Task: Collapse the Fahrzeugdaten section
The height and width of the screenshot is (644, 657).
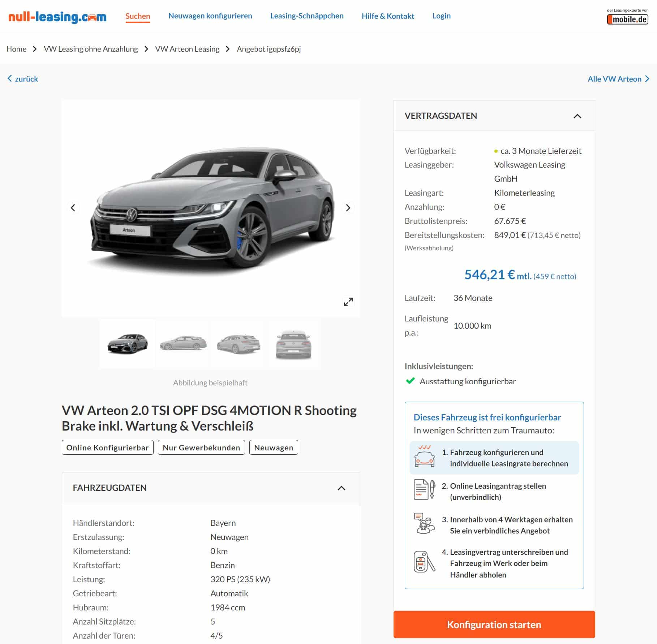Action: 342,488
